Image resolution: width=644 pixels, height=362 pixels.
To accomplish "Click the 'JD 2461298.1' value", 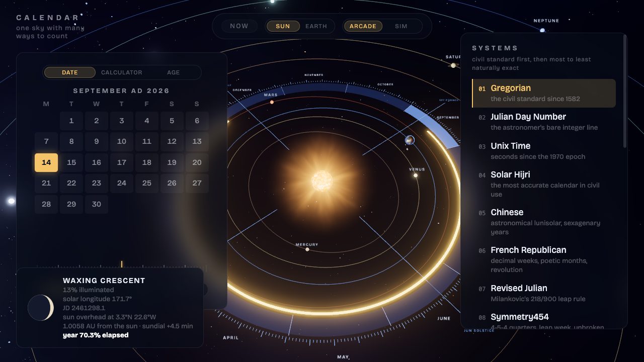I will (84, 308).
